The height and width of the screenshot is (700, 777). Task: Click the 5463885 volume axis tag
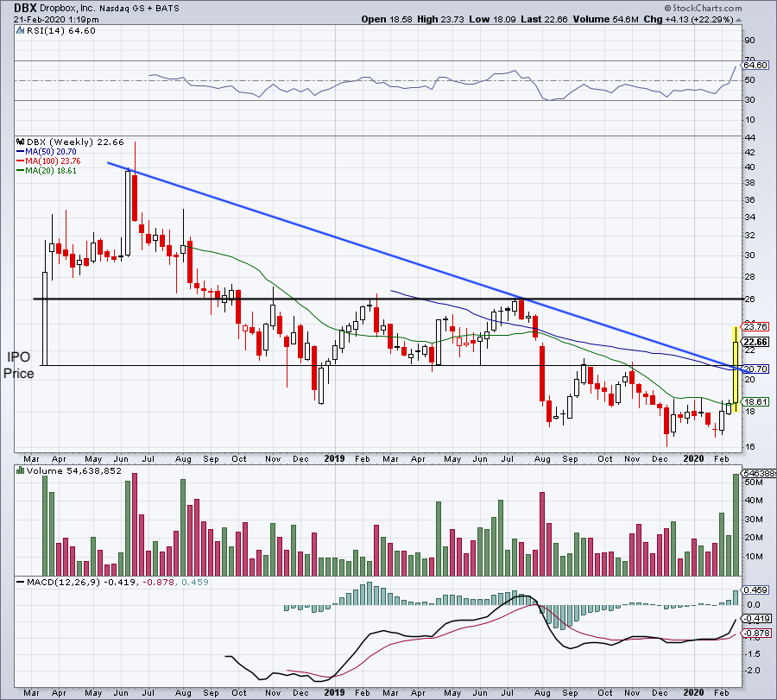tap(759, 474)
